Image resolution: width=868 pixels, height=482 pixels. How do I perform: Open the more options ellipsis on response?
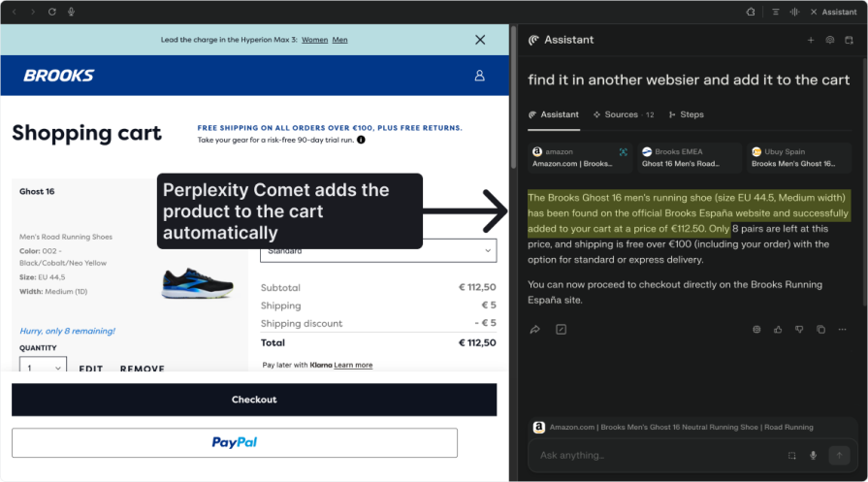[842, 330]
